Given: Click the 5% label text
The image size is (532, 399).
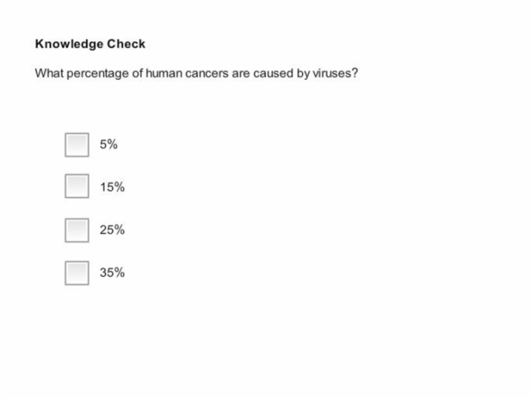Looking at the screenshot, I should [109, 144].
